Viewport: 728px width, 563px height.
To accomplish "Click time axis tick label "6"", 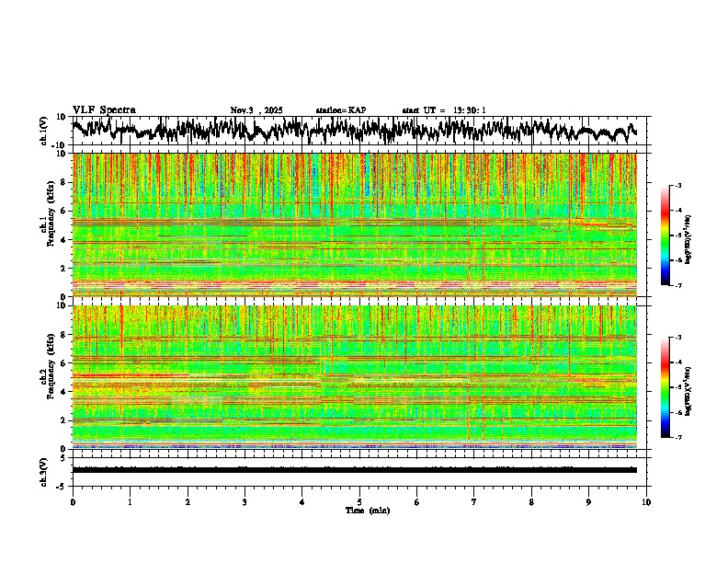I will pos(416,502).
